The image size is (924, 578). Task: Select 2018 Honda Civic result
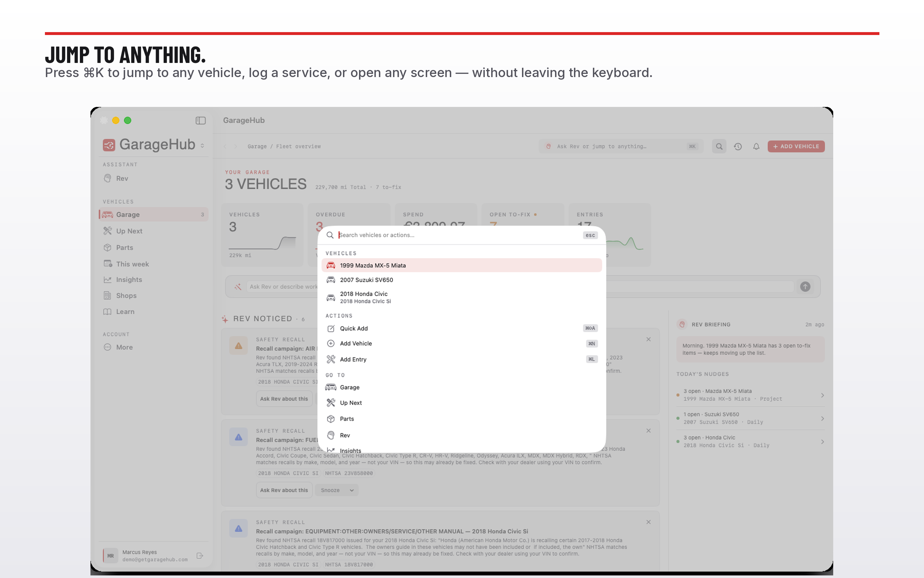462,297
